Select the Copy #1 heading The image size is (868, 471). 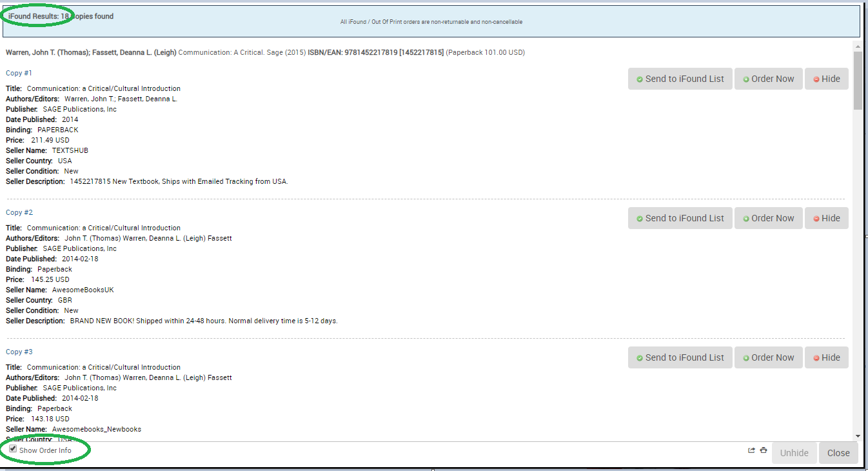19,73
